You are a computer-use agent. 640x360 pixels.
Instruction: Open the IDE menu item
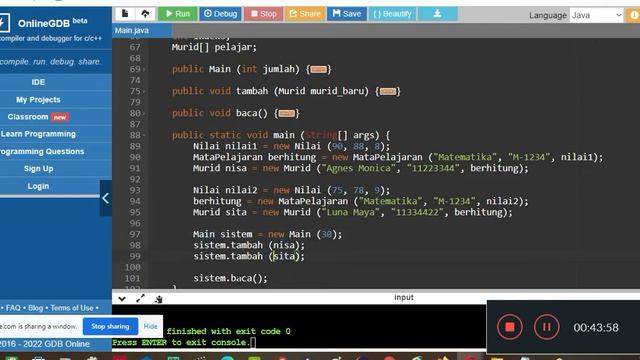(x=38, y=82)
